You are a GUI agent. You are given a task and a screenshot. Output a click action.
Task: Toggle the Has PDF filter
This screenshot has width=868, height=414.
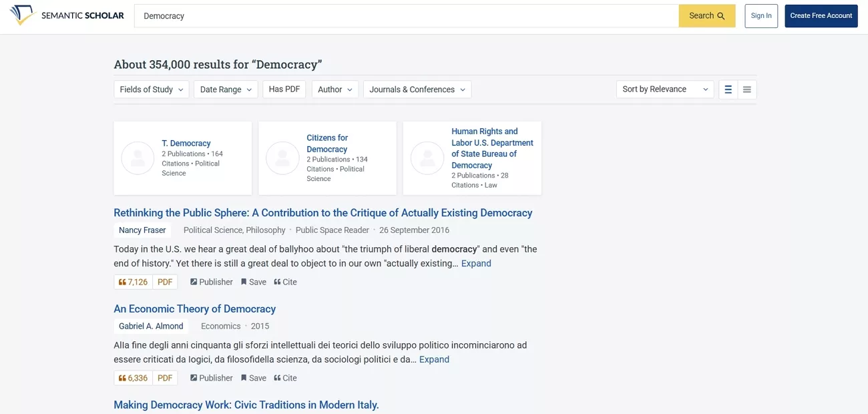tap(284, 88)
